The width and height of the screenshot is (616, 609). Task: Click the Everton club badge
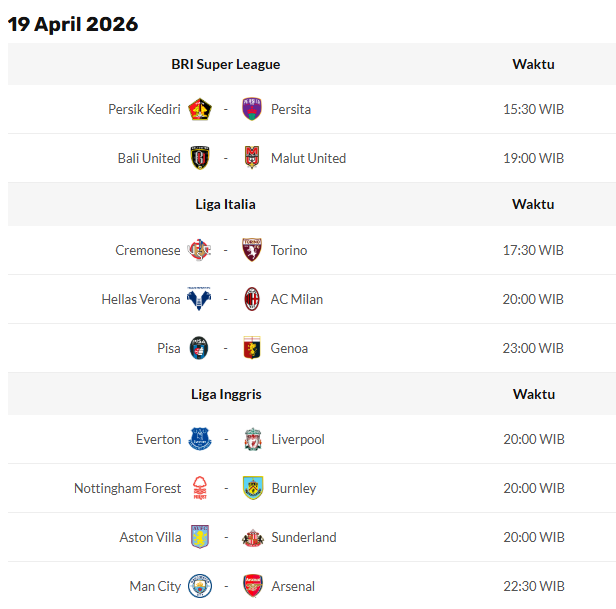200,439
